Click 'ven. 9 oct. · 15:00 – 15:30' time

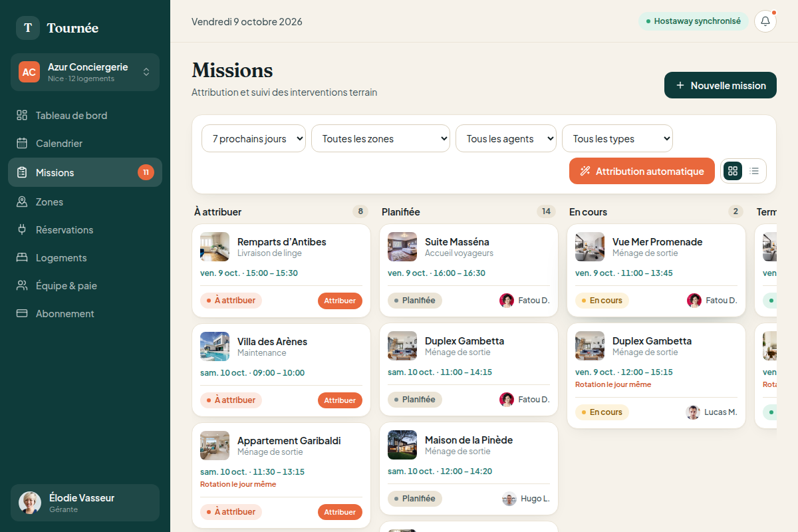[x=249, y=273]
